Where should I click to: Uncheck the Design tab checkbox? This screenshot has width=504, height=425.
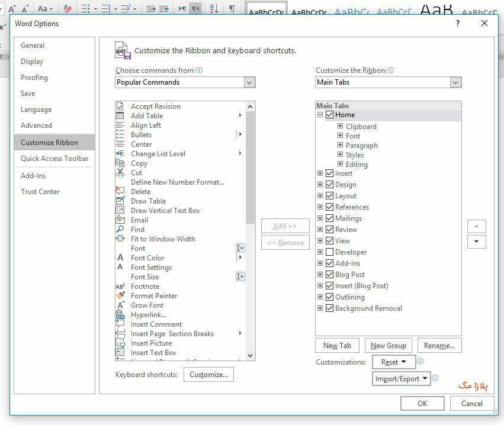(329, 185)
